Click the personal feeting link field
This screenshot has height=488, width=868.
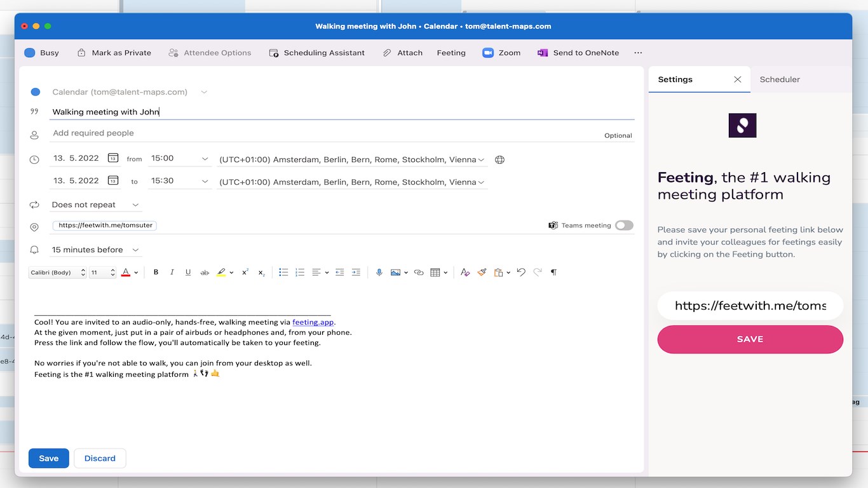(750, 306)
